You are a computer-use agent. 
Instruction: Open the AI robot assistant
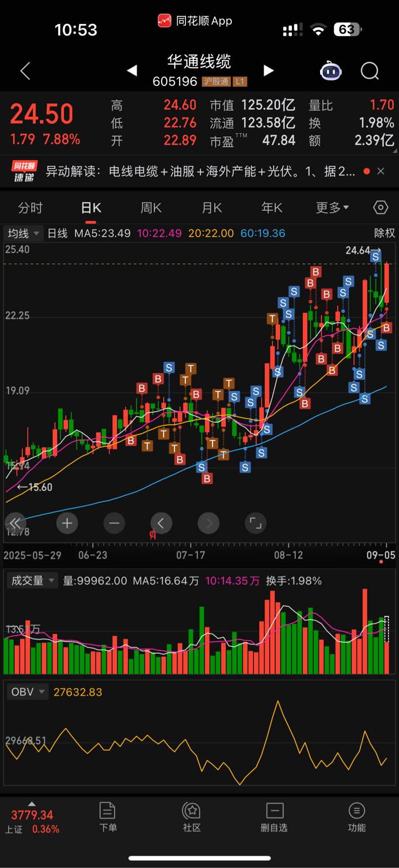pos(331,71)
